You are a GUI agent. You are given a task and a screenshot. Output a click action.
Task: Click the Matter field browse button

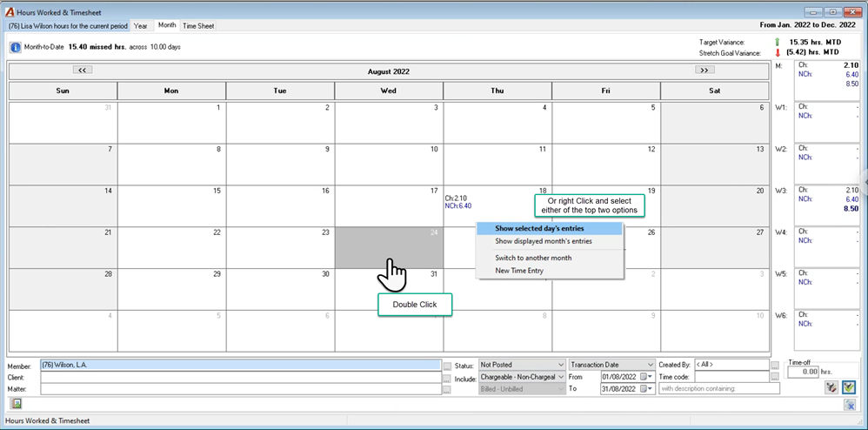coord(447,390)
